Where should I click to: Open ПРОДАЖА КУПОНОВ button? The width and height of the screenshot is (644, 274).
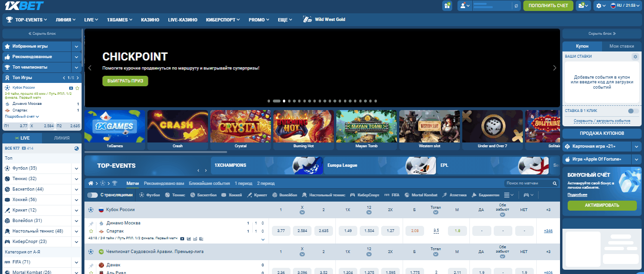[x=602, y=133]
